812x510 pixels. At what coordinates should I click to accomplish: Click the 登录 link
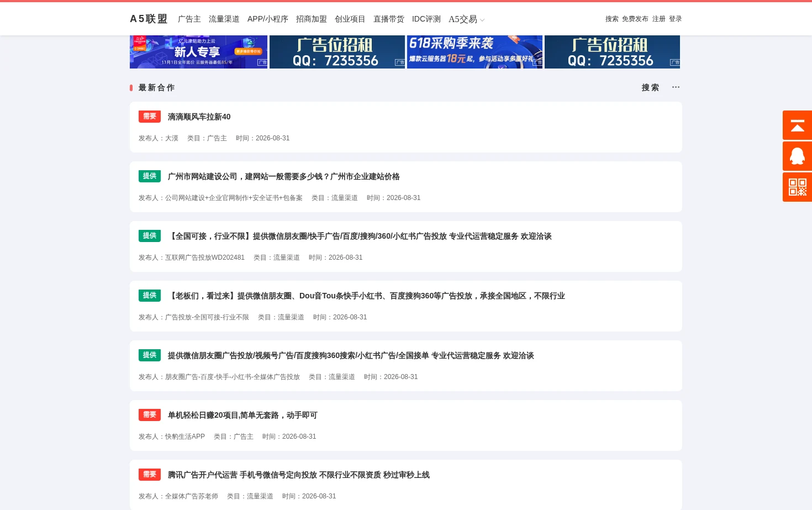click(676, 19)
